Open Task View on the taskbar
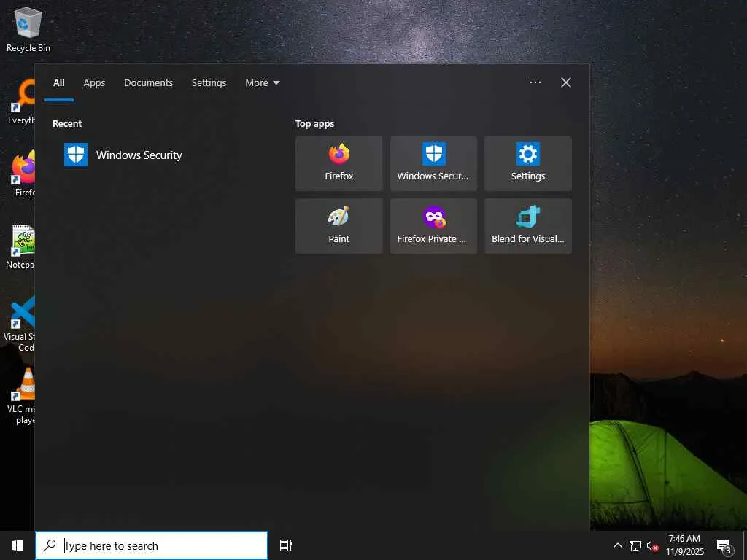The height and width of the screenshot is (560, 747). [286, 545]
